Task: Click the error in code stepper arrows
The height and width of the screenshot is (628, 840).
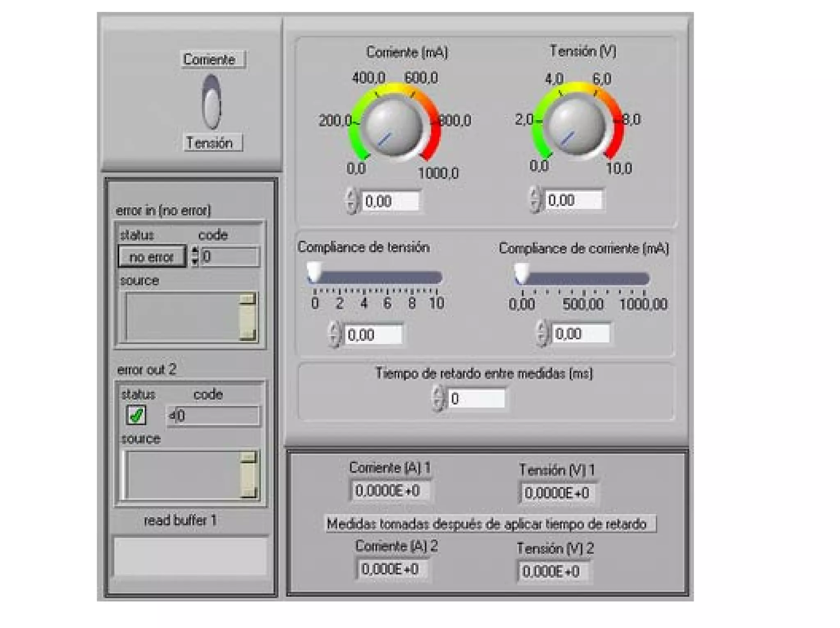Action: [195, 256]
